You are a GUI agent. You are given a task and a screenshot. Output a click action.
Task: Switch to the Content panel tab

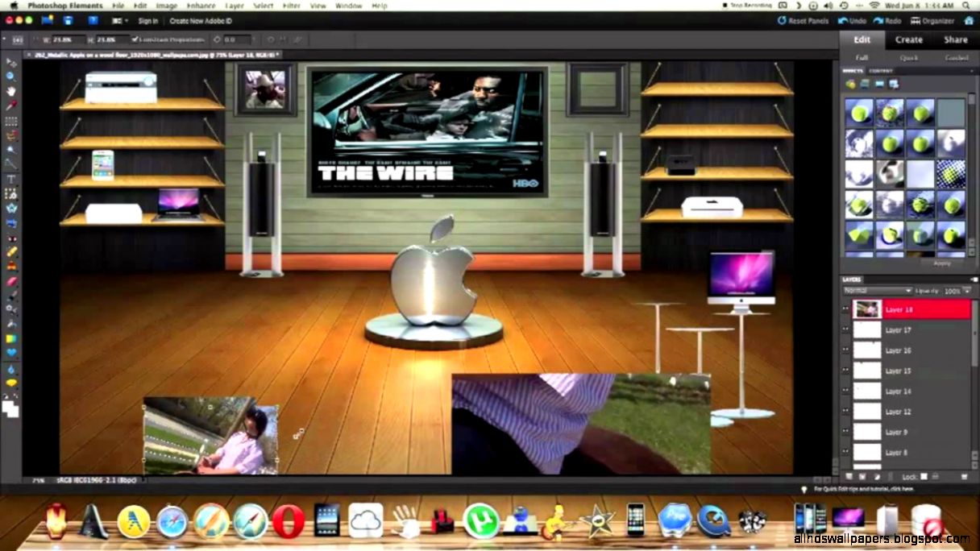coord(880,71)
